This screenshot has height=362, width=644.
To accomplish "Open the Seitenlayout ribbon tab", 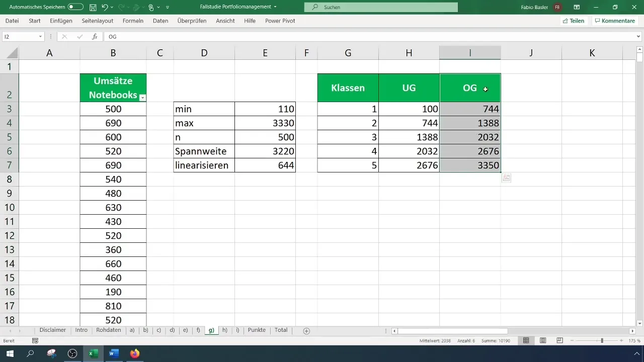I will [98, 21].
